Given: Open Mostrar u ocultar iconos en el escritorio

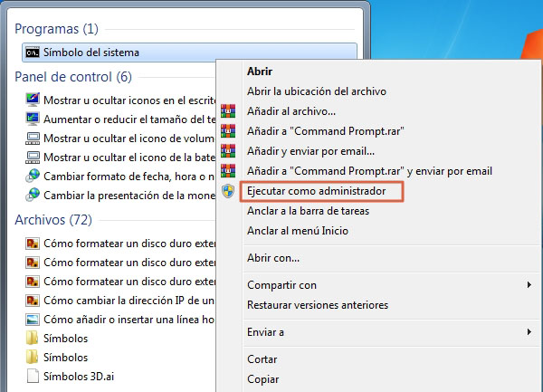Looking at the screenshot, I should click(x=129, y=100).
